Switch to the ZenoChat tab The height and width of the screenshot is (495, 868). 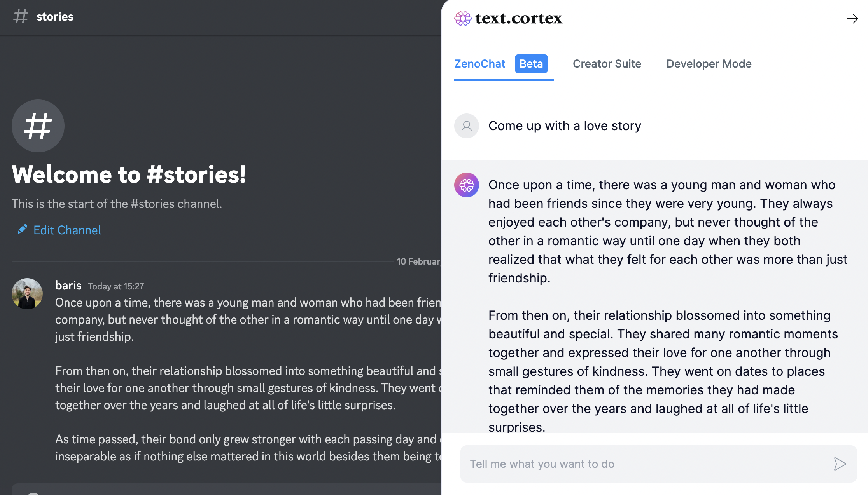pyautogui.click(x=479, y=64)
